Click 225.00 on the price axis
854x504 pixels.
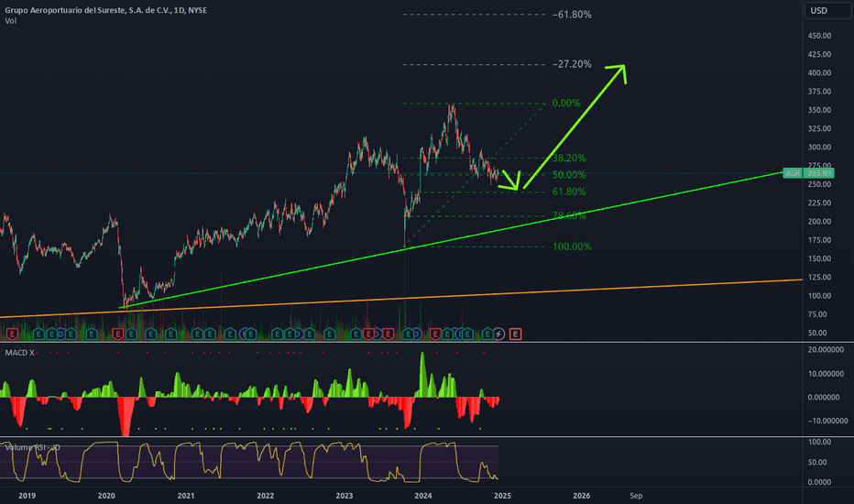point(820,203)
